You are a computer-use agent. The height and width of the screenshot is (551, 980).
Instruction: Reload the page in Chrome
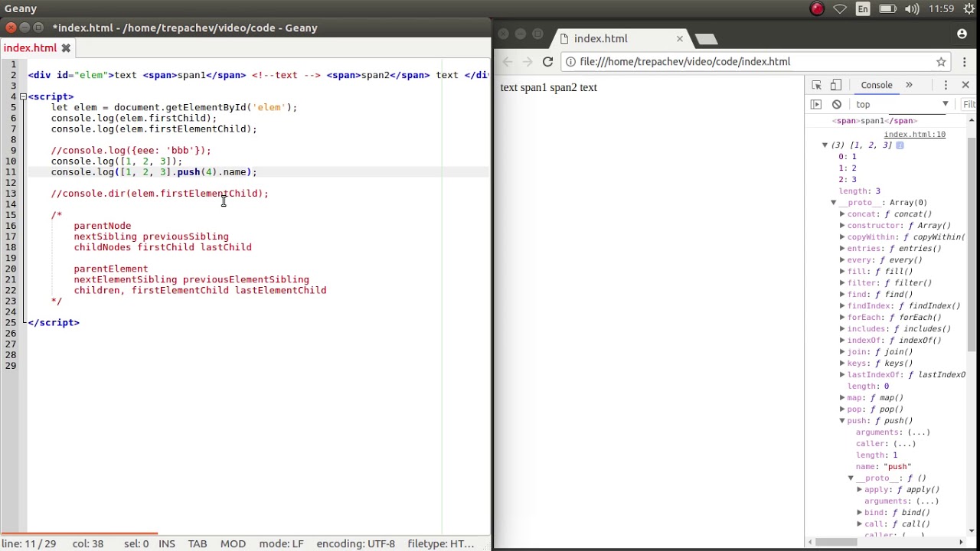[x=547, y=62]
